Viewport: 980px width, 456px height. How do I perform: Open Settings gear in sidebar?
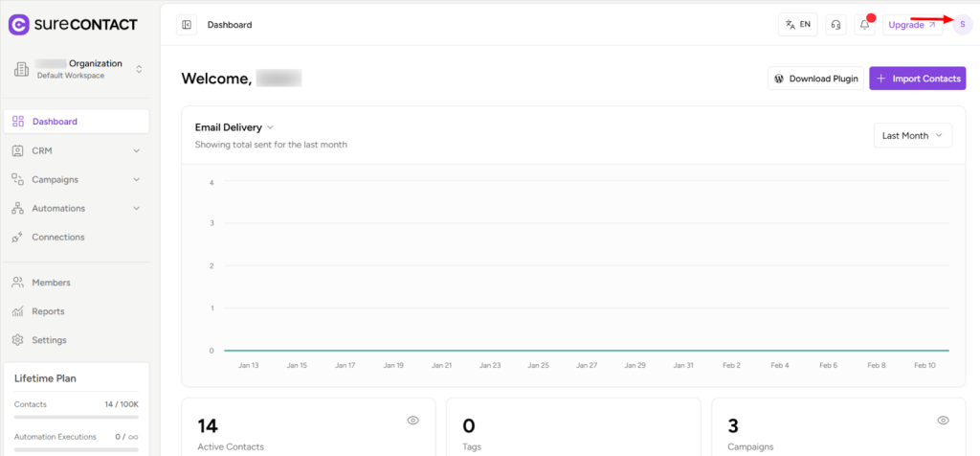coord(18,340)
